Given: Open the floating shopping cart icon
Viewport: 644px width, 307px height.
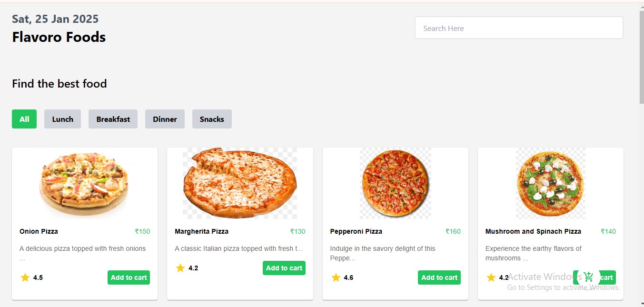Looking at the screenshot, I should pyautogui.click(x=588, y=277).
